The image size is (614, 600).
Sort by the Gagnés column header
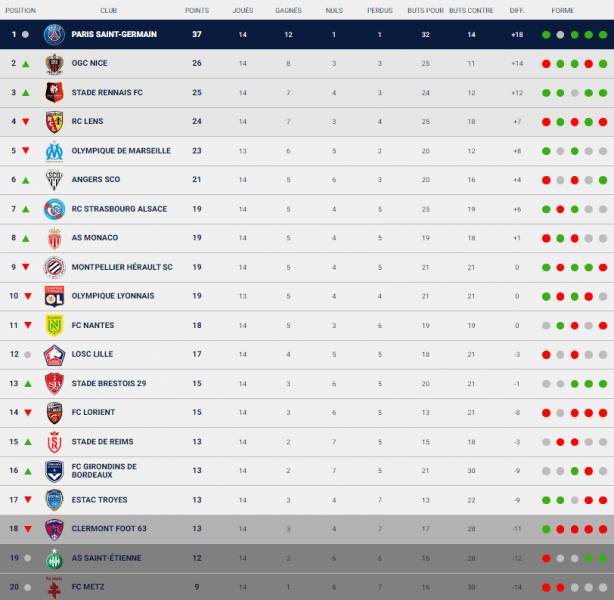tap(288, 9)
